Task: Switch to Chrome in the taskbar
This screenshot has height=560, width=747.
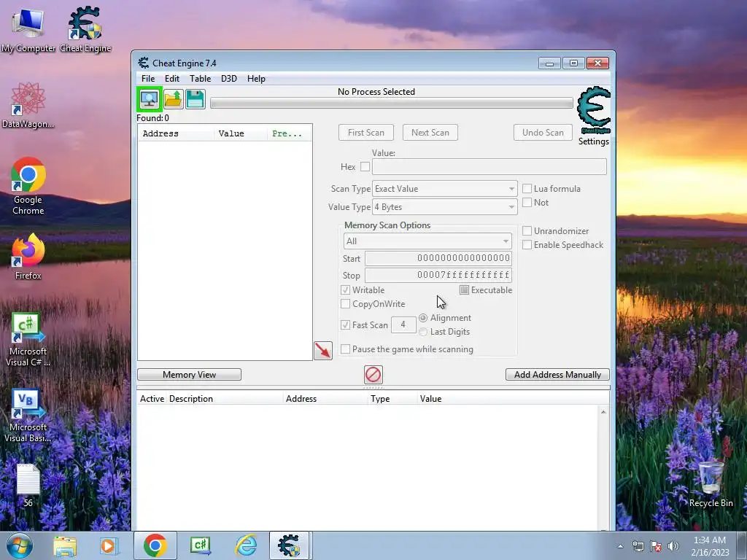Action: coord(155,545)
